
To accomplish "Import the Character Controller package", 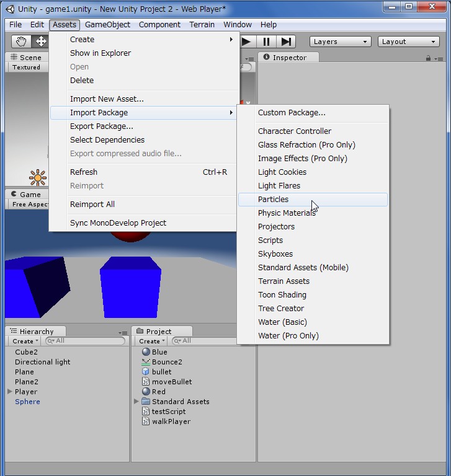I will (x=313, y=131).
